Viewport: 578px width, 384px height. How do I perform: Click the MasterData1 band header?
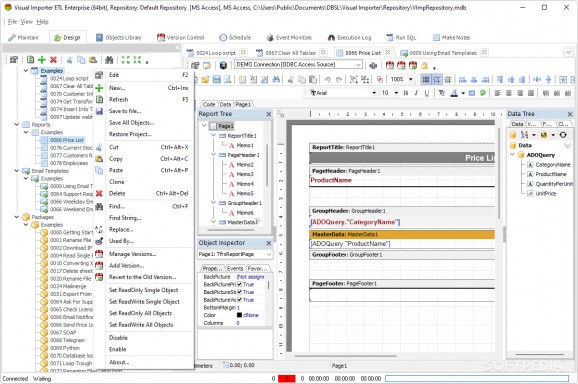coord(402,234)
